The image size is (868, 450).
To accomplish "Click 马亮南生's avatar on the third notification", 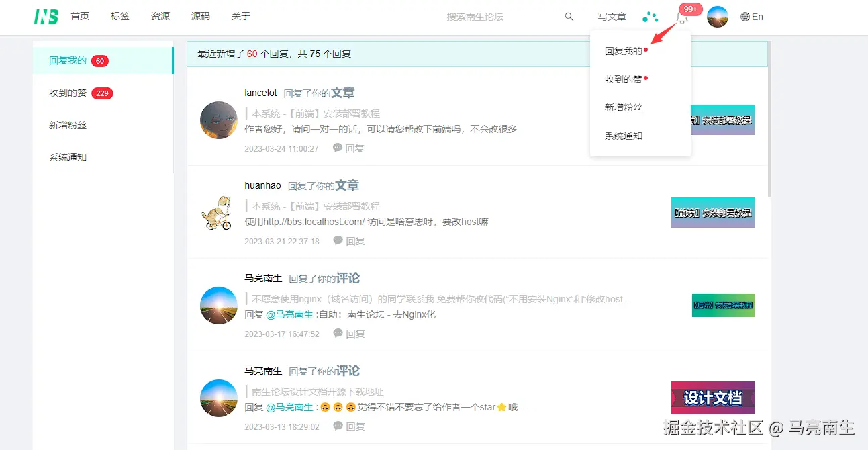I will point(219,306).
